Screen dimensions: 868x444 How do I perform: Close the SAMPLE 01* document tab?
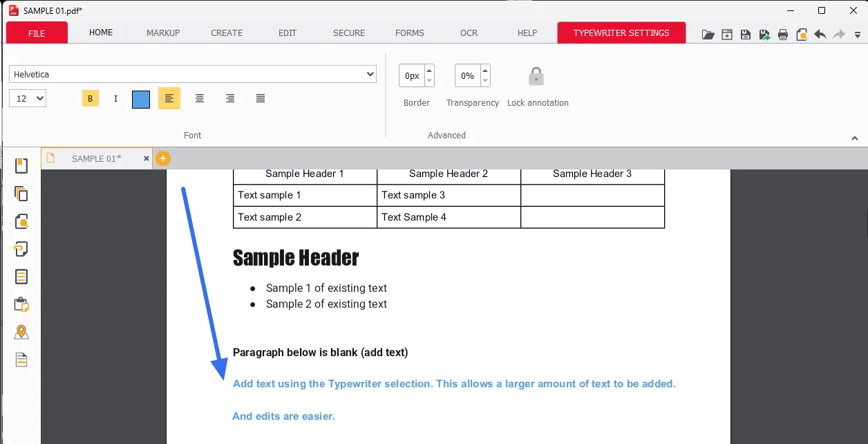tap(147, 158)
